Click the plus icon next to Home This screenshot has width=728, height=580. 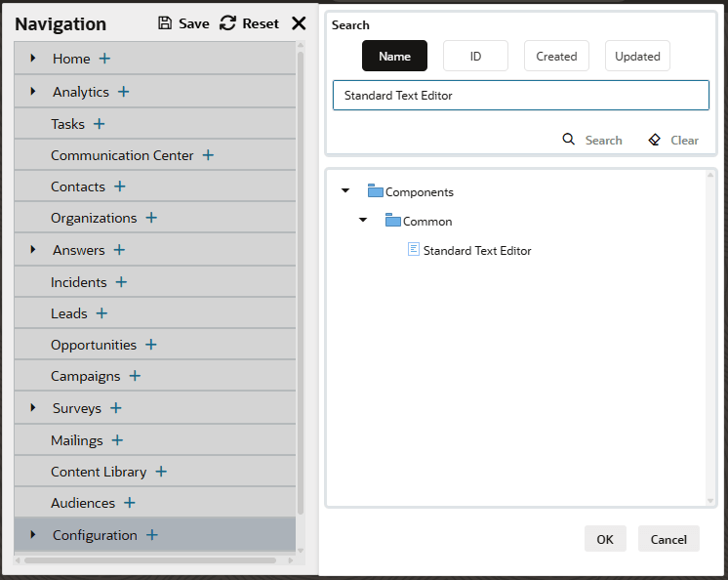click(x=105, y=59)
